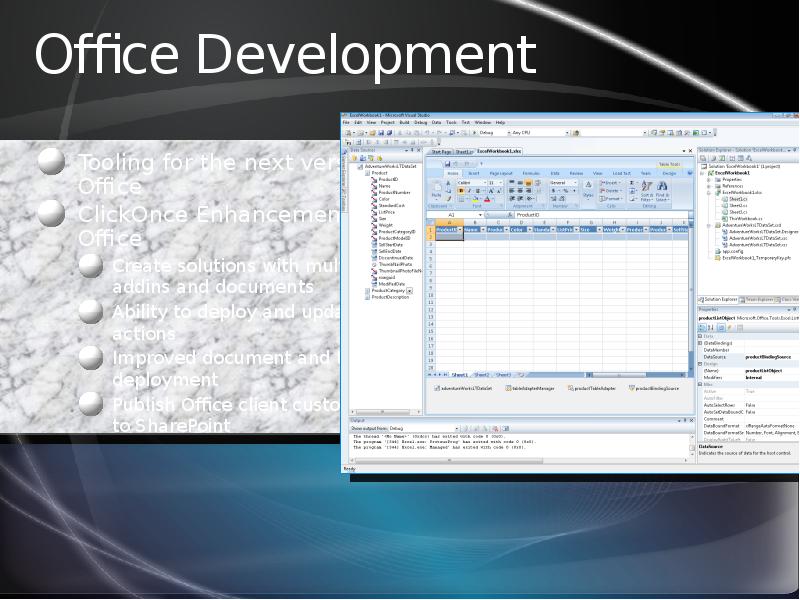Select the Insert ribbon tab
The height and width of the screenshot is (600, 800).
474,173
